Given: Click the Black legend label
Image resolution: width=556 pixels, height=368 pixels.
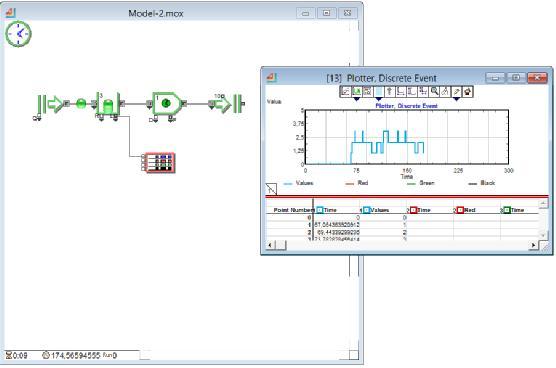Looking at the screenshot, I should coord(488,183).
